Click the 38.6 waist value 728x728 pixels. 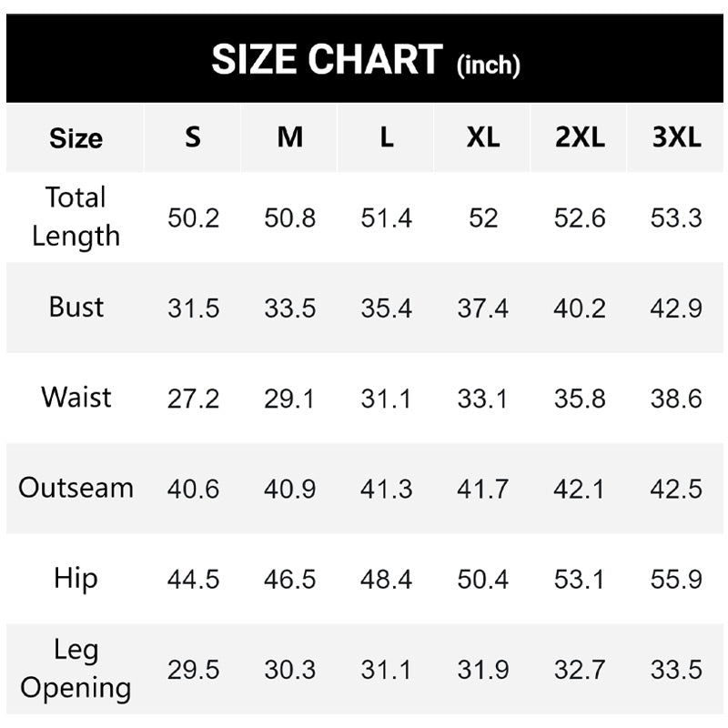tap(676, 399)
